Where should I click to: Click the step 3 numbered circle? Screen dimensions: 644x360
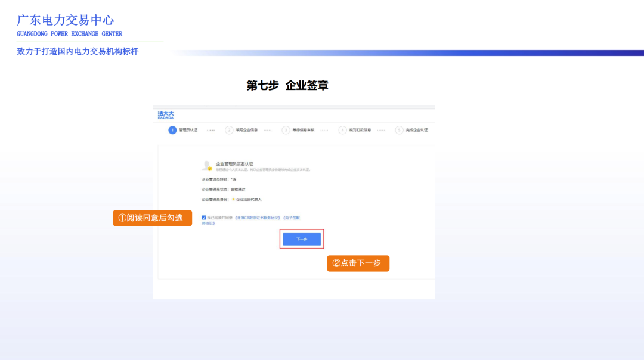[287, 130]
